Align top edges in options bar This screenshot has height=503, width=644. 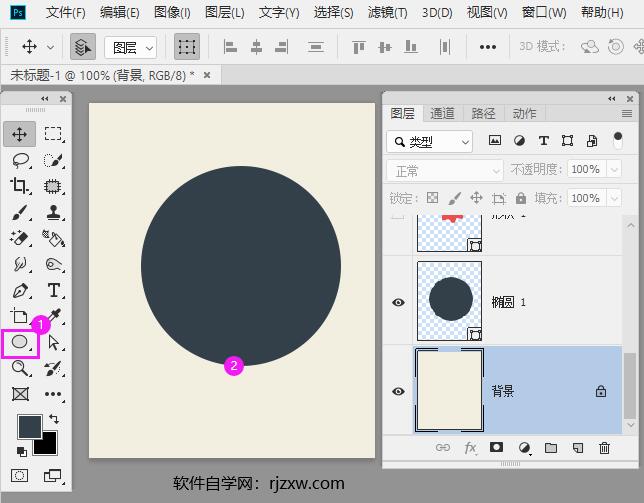pyautogui.click(x=359, y=47)
